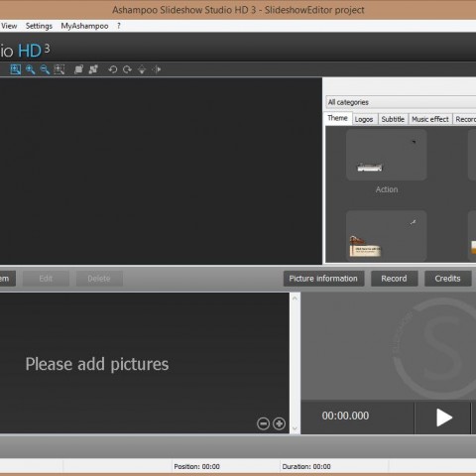Switch to the Subtitle tab
The image size is (476, 476).
(393, 119)
